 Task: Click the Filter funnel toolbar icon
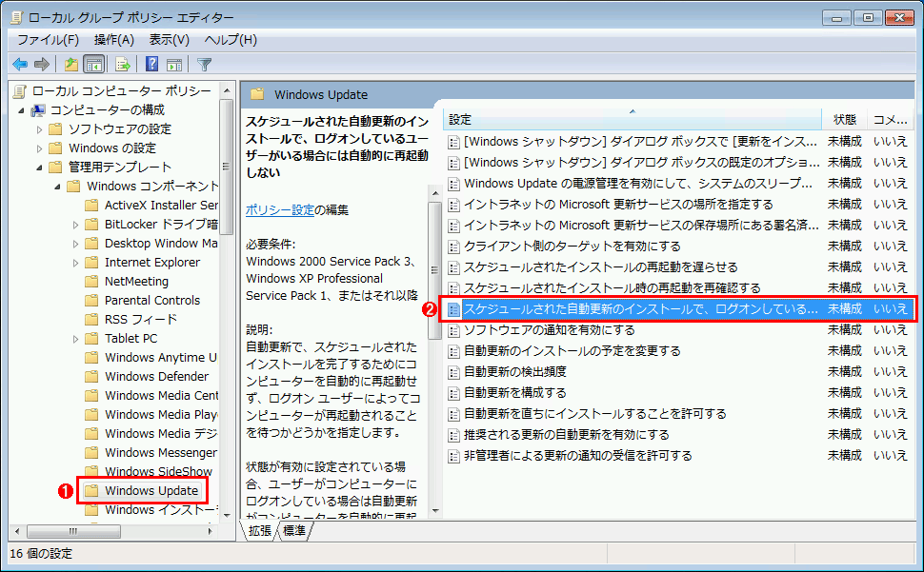coord(204,64)
